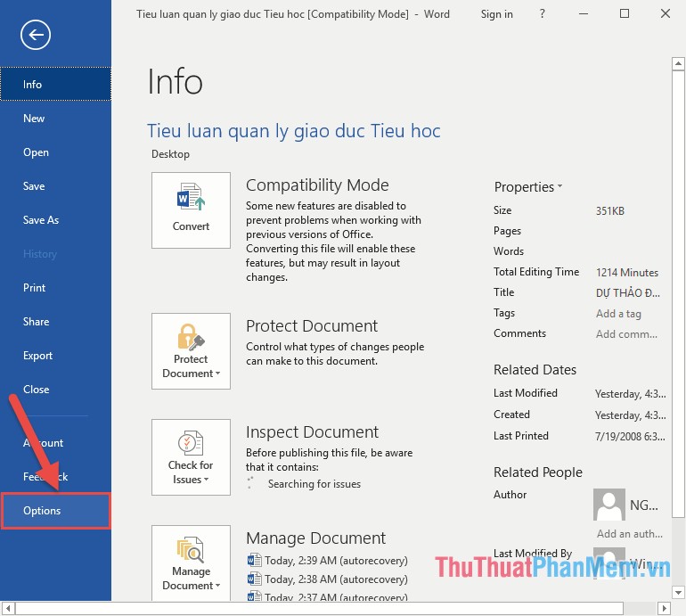The image size is (686, 616).
Task: Click the author avatar next to NG...
Action: tap(609, 505)
